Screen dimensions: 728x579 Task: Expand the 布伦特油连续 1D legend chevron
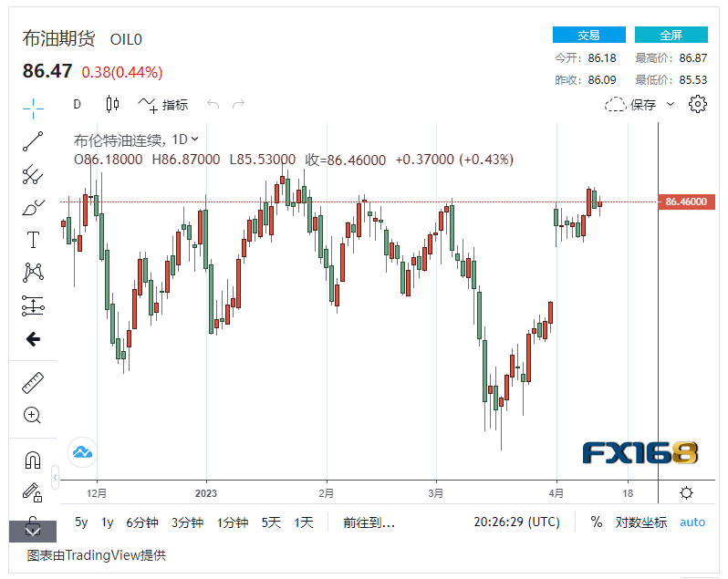pos(195,140)
